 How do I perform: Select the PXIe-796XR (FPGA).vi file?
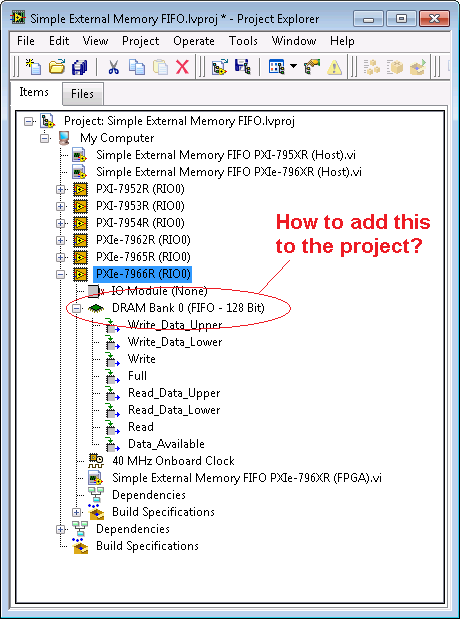(247, 478)
